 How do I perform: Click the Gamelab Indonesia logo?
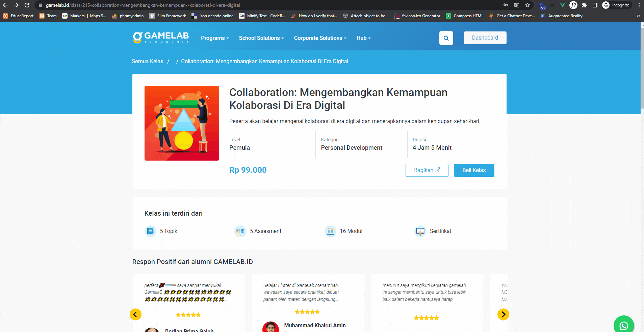(x=161, y=38)
